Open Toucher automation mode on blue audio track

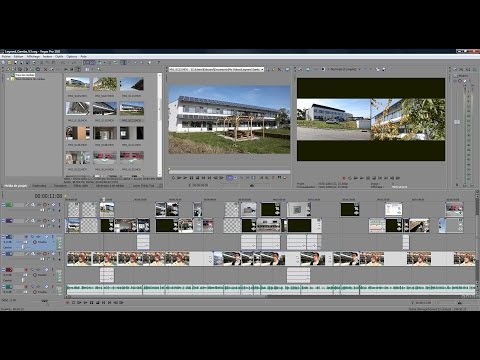[x=42, y=242]
